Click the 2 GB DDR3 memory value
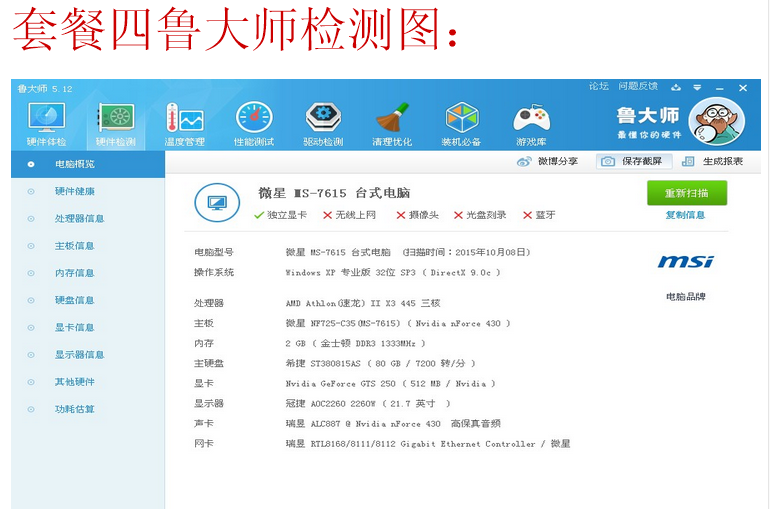This screenshot has height=509, width=770. 356,344
